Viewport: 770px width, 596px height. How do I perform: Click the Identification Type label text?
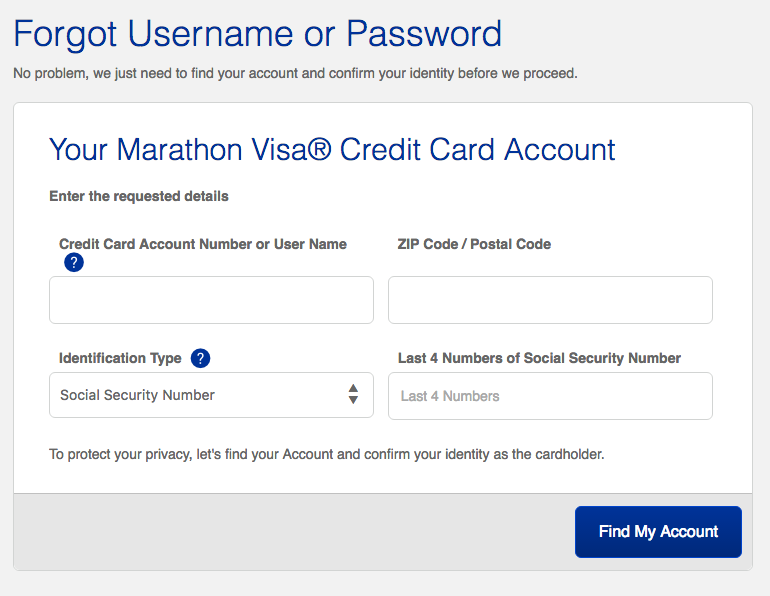tap(120, 358)
